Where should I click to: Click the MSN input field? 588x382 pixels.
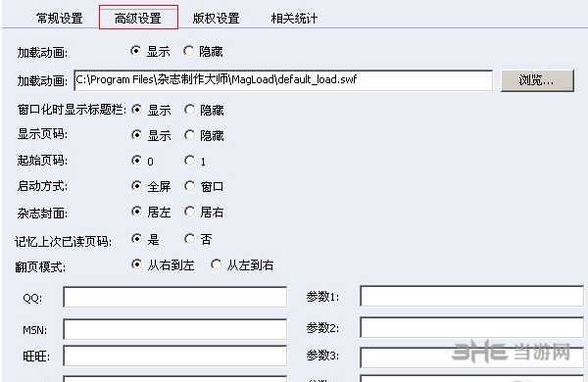point(175,329)
